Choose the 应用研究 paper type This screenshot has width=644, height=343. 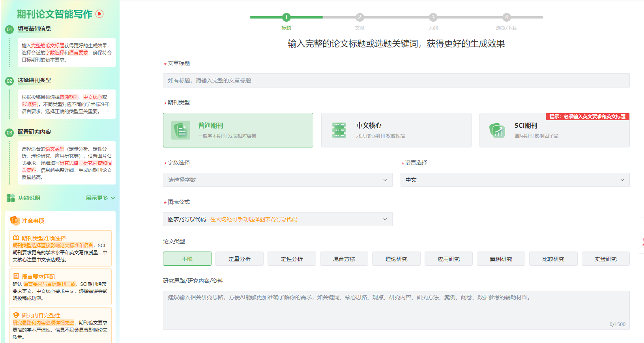[449, 259]
